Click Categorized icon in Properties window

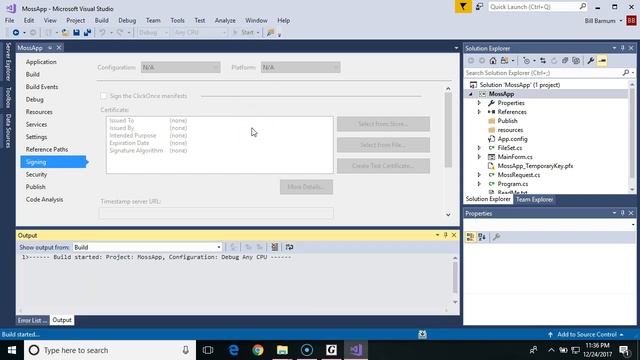pos(470,237)
